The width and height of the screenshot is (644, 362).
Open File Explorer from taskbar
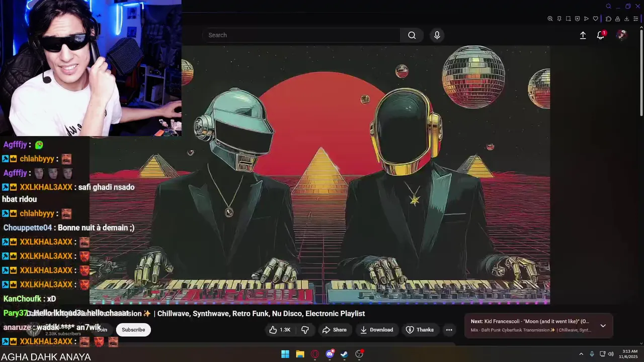pos(300,354)
